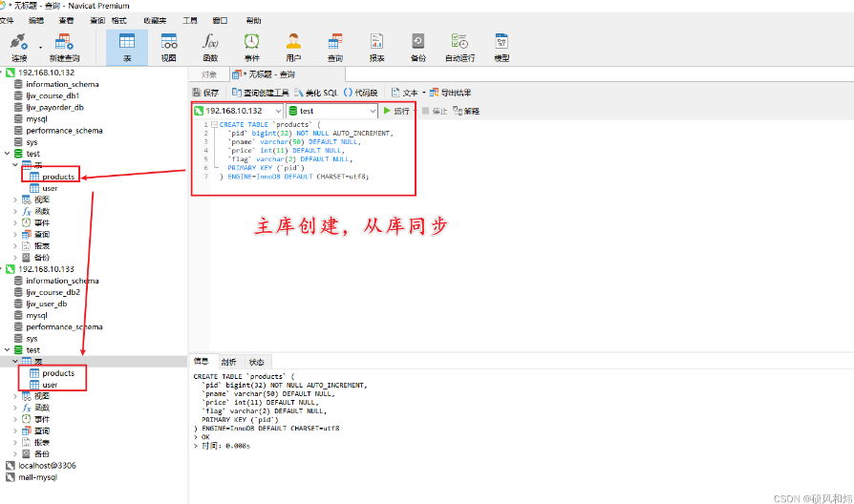Viewport: 854px width, 504px height.
Task: Open the Connection (连接) toolbar icon
Action: point(19,48)
